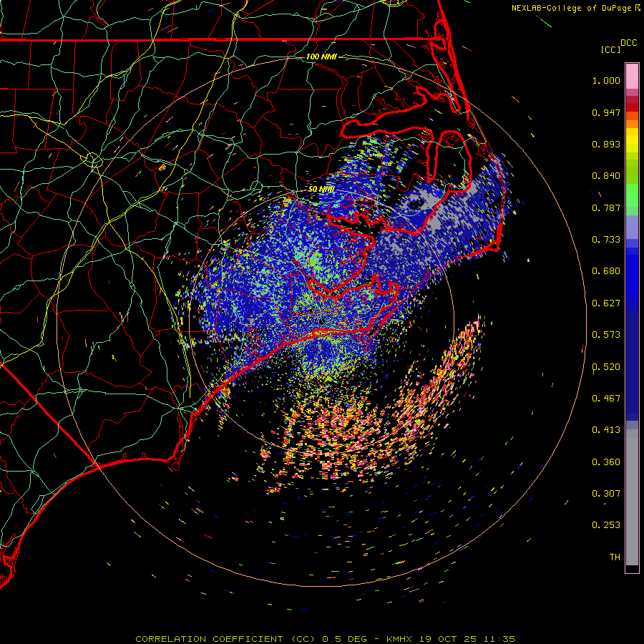Select the 0.573 legend value

click(606, 335)
